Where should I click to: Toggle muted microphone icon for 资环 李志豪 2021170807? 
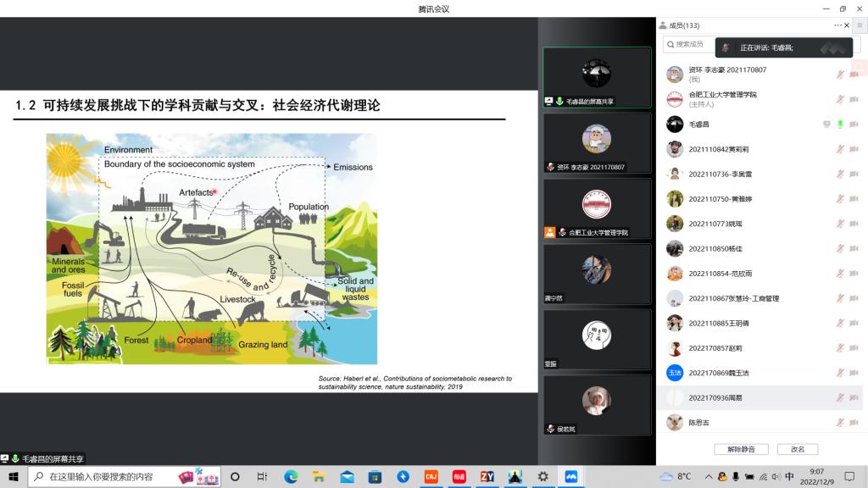[x=840, y=75]
